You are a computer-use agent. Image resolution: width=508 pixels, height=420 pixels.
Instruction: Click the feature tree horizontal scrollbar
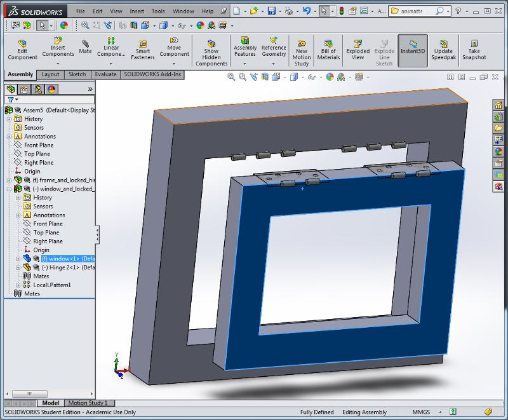pyautogui.click(x=29, y=394)
